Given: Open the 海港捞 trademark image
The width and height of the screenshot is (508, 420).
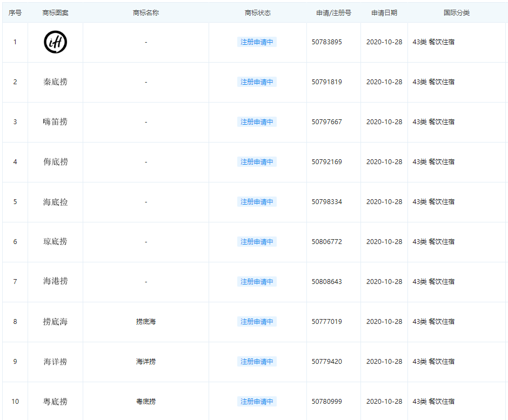Looking at the screenshot, I should (56, 281).
